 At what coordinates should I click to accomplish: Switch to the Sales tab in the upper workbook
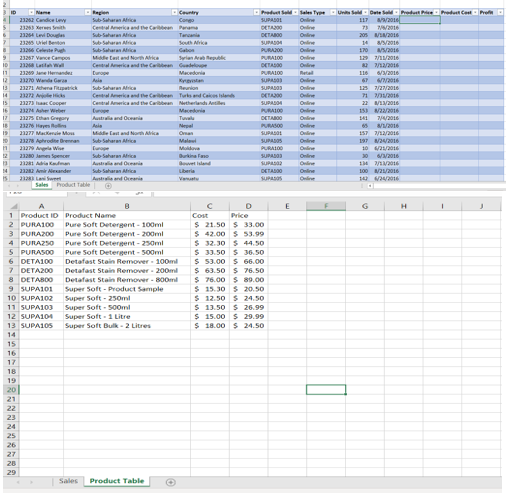(x=42, y=185)
